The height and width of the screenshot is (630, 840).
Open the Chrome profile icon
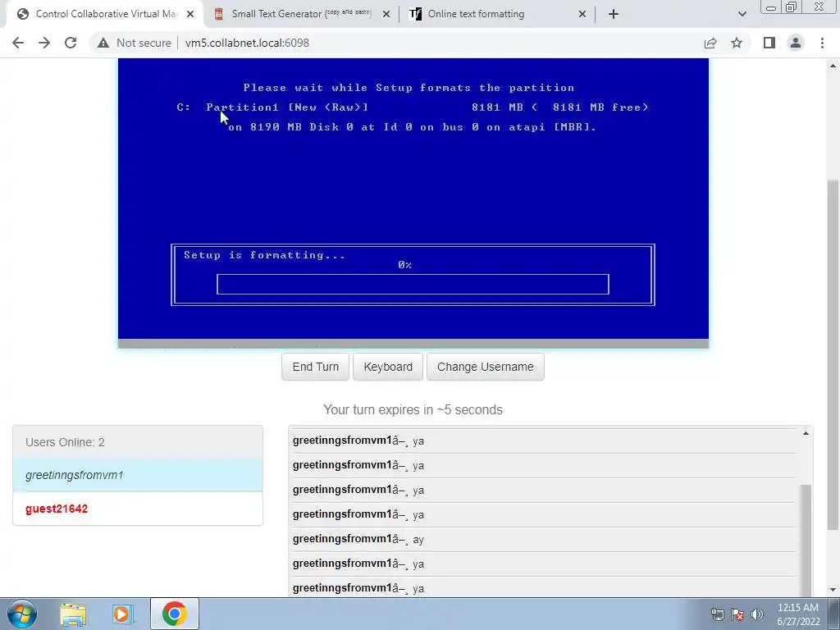[796, 43]
